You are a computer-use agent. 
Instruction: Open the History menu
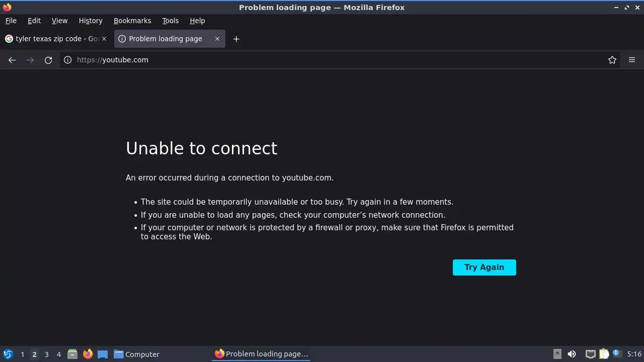tap(91, 21)
